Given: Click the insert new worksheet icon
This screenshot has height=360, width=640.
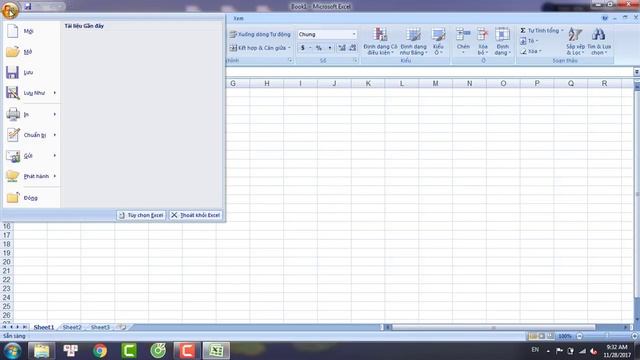Looking at the screenshot, I should [121, 327].
